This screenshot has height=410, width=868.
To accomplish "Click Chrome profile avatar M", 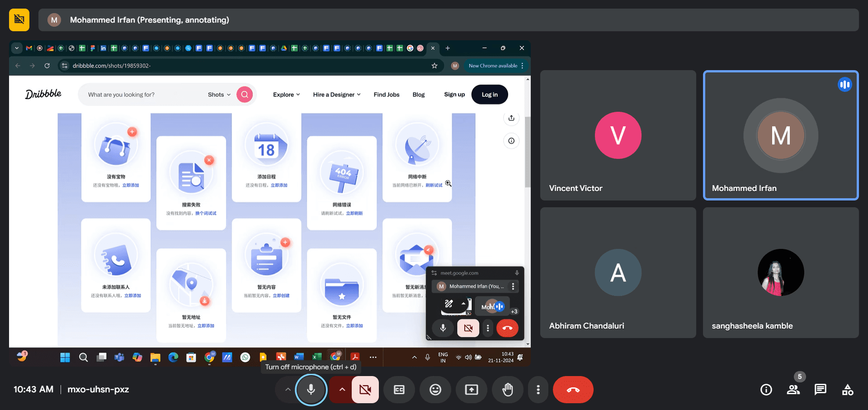I will [455, 66].
